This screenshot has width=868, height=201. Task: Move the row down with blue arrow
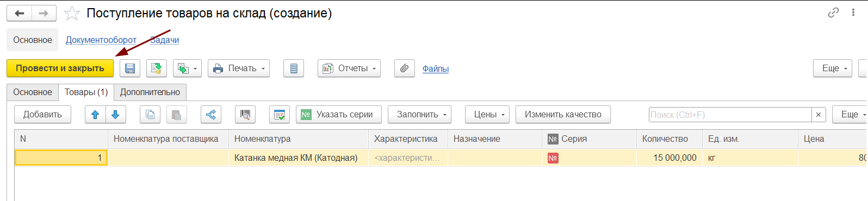pos(115,115)
